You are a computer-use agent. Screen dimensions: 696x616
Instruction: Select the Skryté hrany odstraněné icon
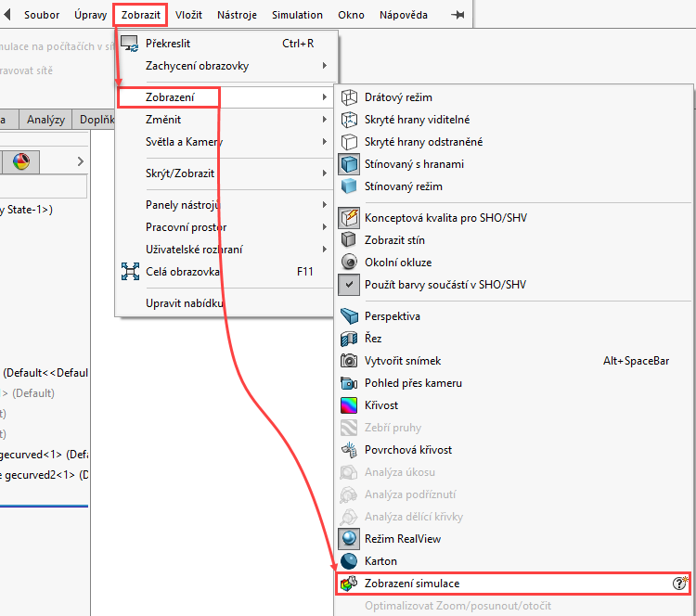coord(349,142)
